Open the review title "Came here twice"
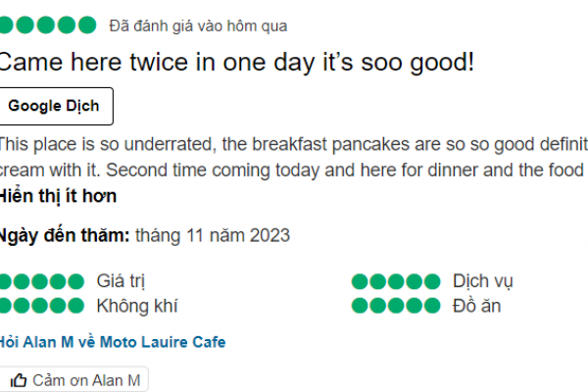588x392 pixels. coord(235,63)
